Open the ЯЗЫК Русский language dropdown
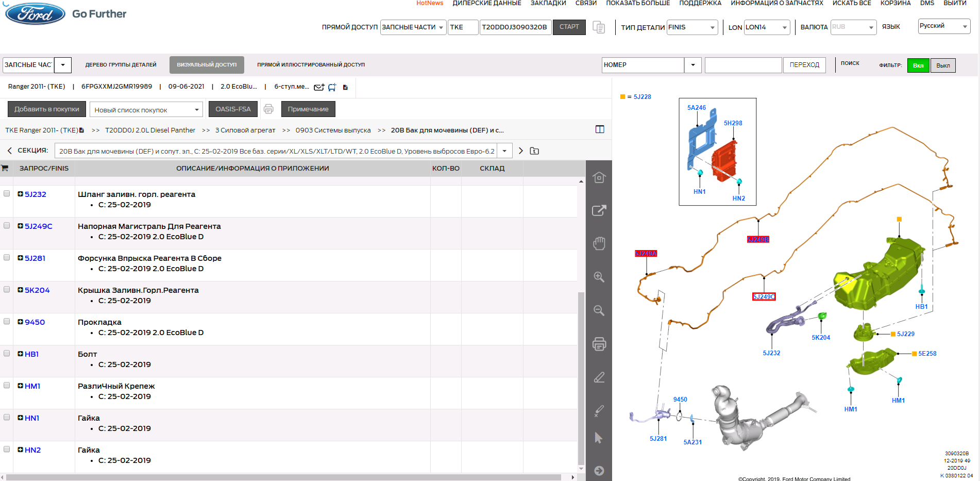The width and height of the screenshot is (980, 481). point(944,26)
